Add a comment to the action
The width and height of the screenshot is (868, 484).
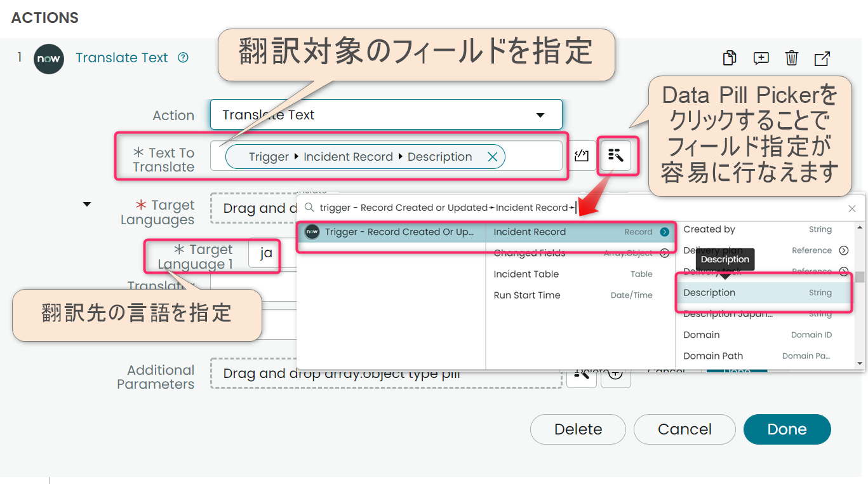pyautogui.click(x=761, y=58)
